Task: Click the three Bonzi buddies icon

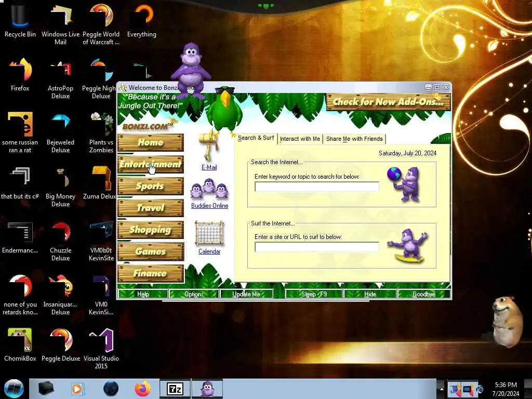Action: [x=209, y=189]
